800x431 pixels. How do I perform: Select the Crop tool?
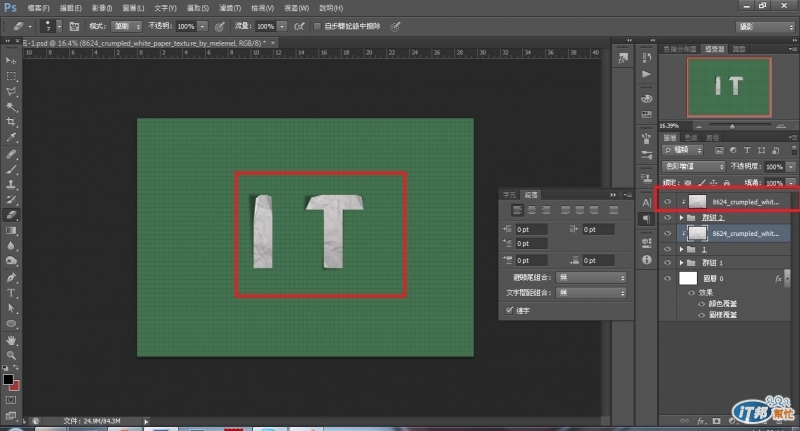click(12, 122)
